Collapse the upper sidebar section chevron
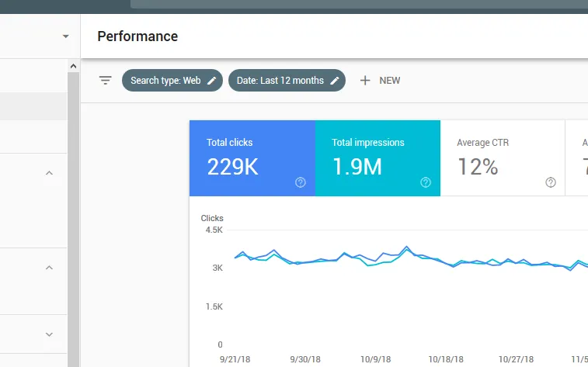The image size is (588, 367). coord(49,173)
